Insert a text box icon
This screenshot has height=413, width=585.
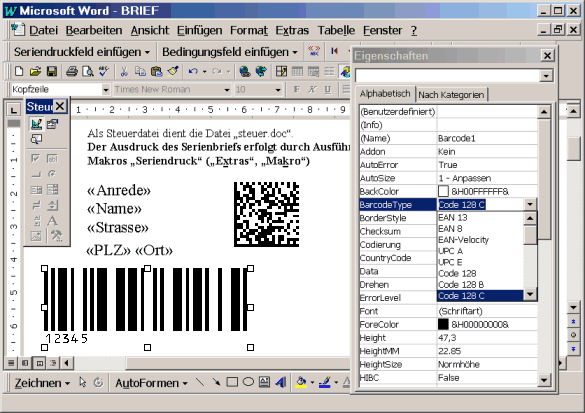264,382
